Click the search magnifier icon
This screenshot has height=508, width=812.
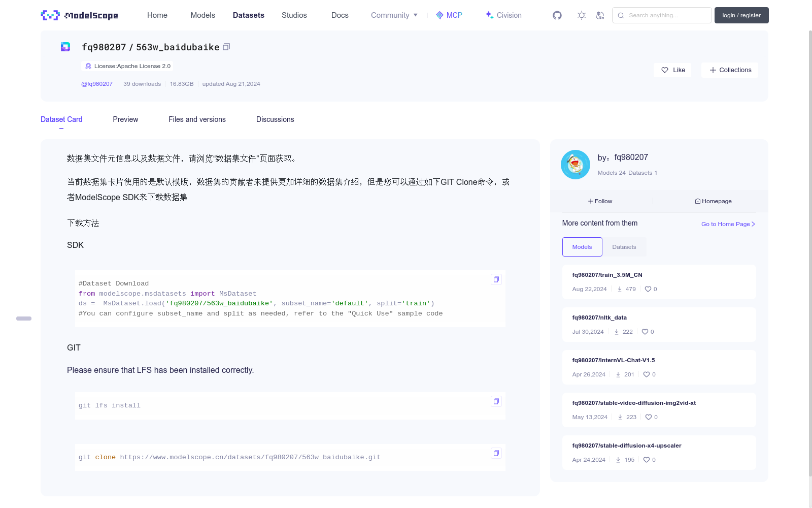[x=621, y=15]
